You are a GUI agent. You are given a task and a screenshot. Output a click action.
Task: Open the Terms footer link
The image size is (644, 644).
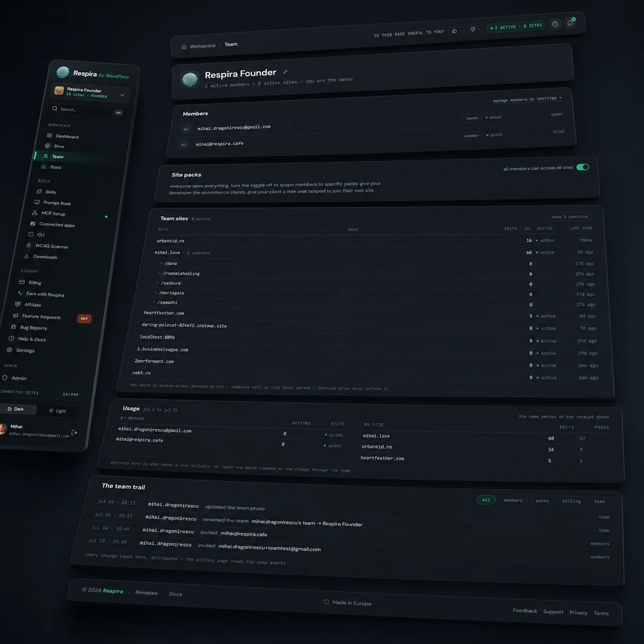(601, 613)
